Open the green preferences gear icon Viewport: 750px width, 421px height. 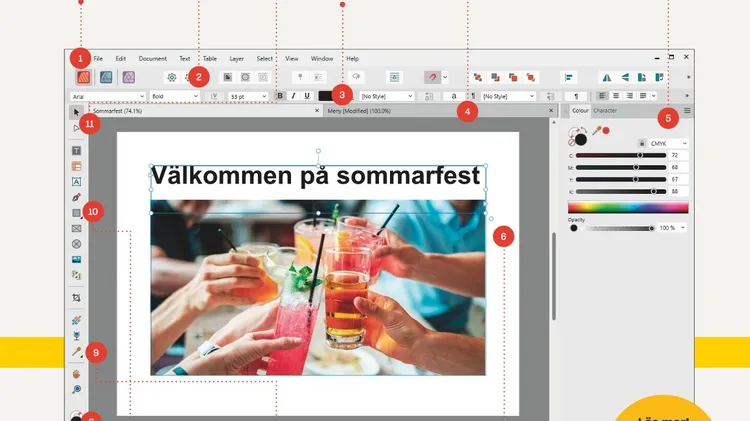[x=172, y=77]
